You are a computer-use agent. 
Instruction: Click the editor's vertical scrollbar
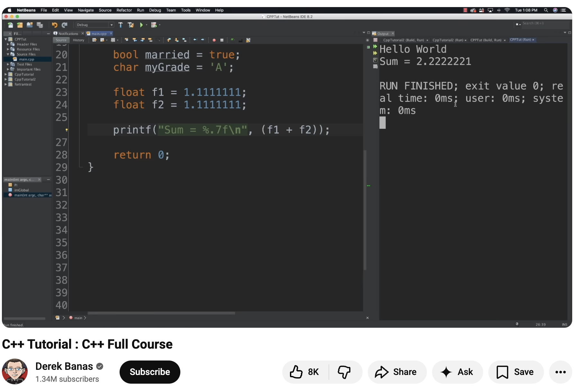pyautogui.click(x=365, y=210)
